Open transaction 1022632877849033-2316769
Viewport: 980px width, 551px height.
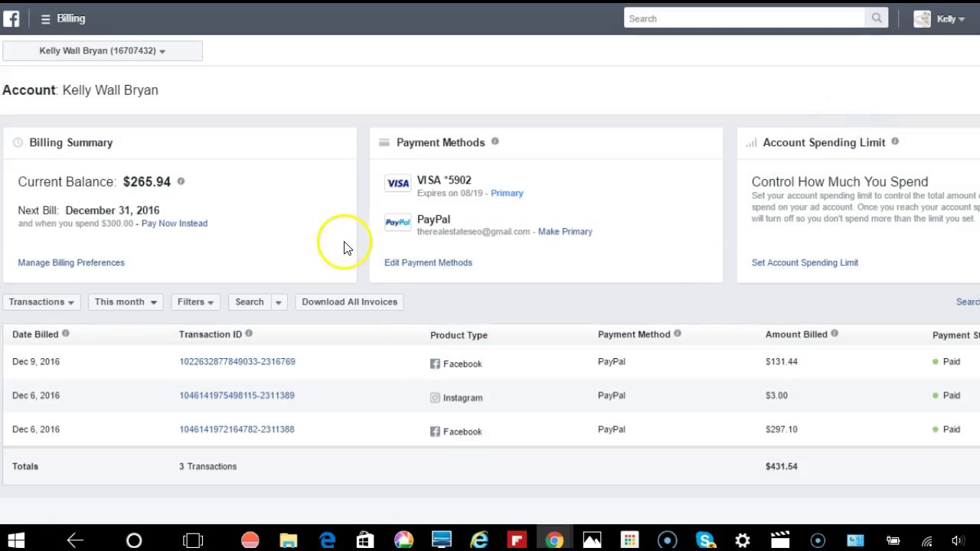coord(237,361)
